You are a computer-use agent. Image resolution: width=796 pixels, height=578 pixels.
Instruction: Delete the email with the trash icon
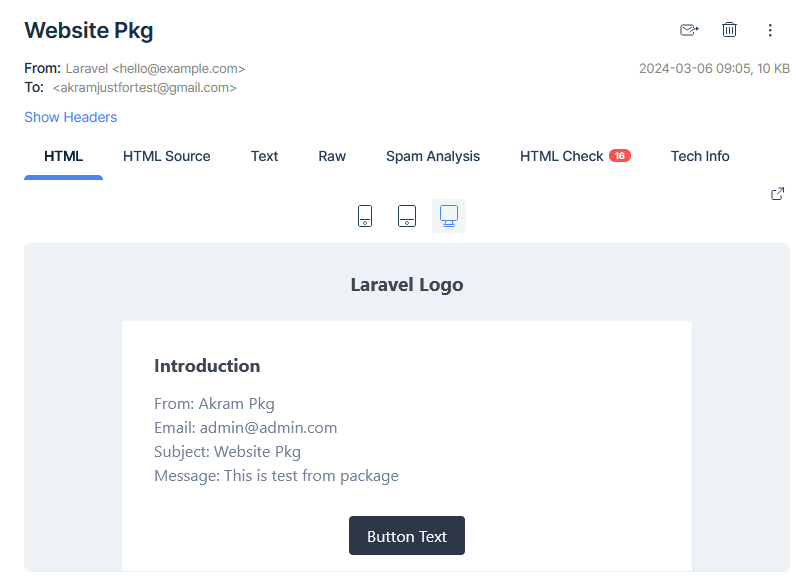coord(729,30)
